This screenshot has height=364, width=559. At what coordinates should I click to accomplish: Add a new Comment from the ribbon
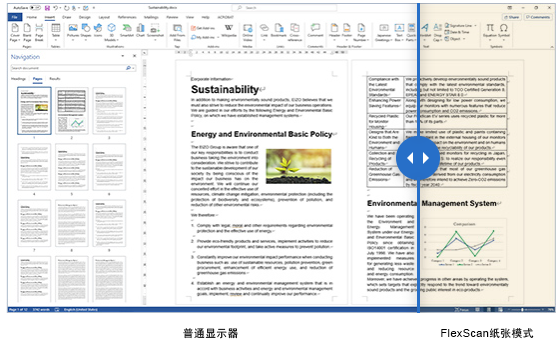tap(315, 31)
